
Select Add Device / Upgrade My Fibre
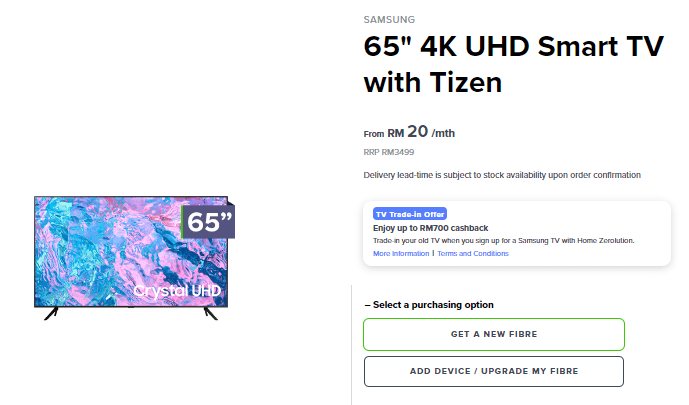[x=493, y=371]
